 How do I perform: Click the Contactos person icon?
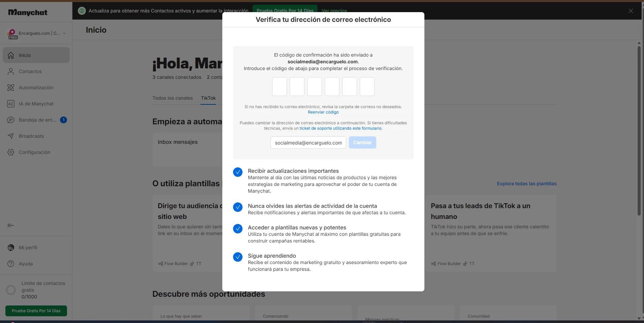tap(11, 71)
